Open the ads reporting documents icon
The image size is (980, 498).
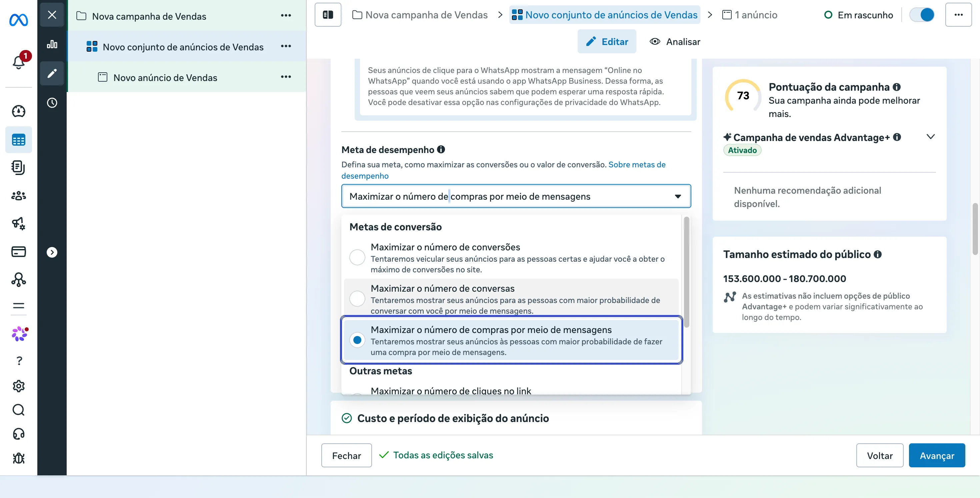(19, 167)
